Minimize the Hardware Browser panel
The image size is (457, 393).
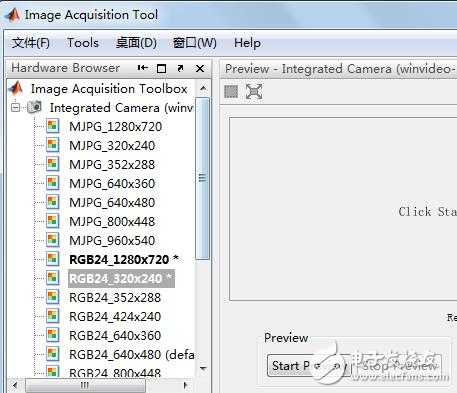143,68
